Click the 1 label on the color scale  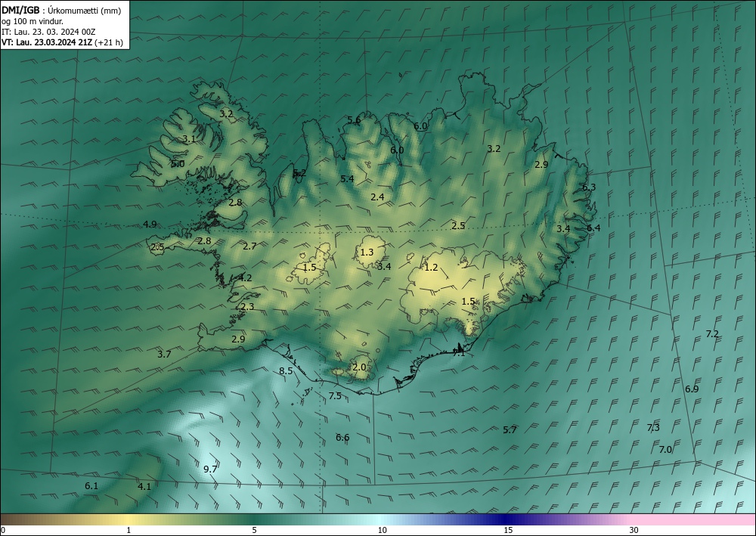(x=129, y=530)
